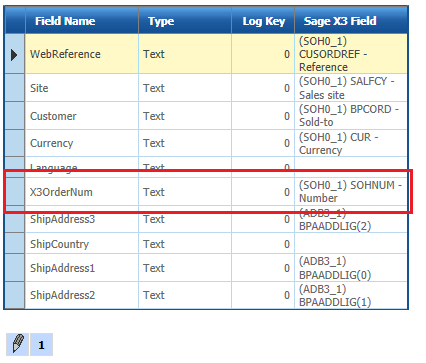Click the current row arrow indicator

(x=14, y=55)
